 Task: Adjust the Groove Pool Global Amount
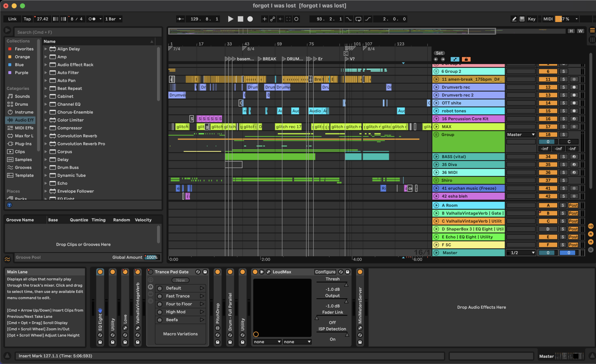(x=152, y=257)
